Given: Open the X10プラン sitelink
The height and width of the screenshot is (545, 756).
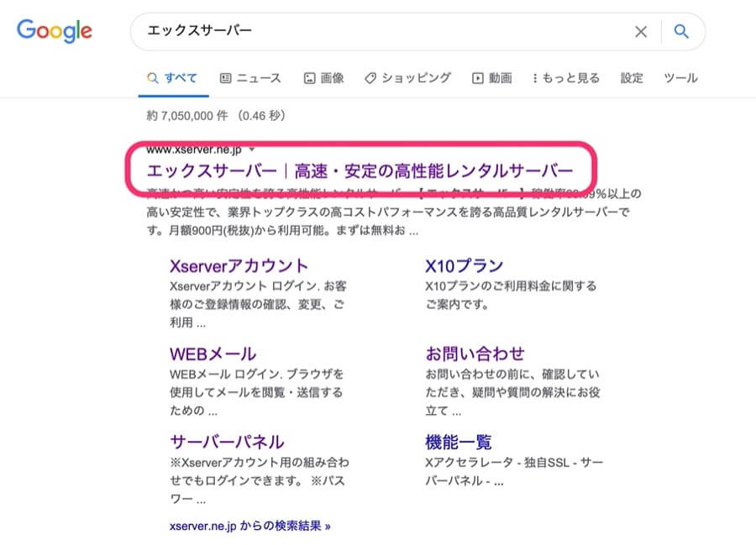Looking at the screenshot, I should coord(465,266).
